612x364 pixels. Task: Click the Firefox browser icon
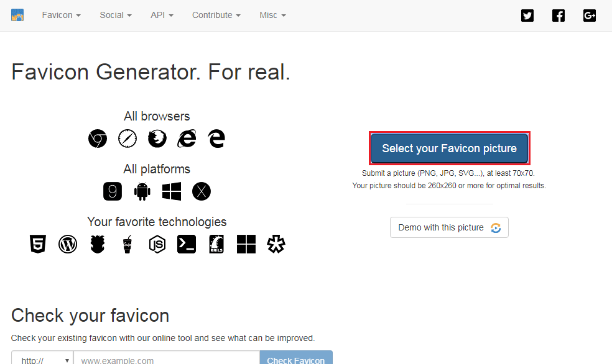(x=157, y=139)
